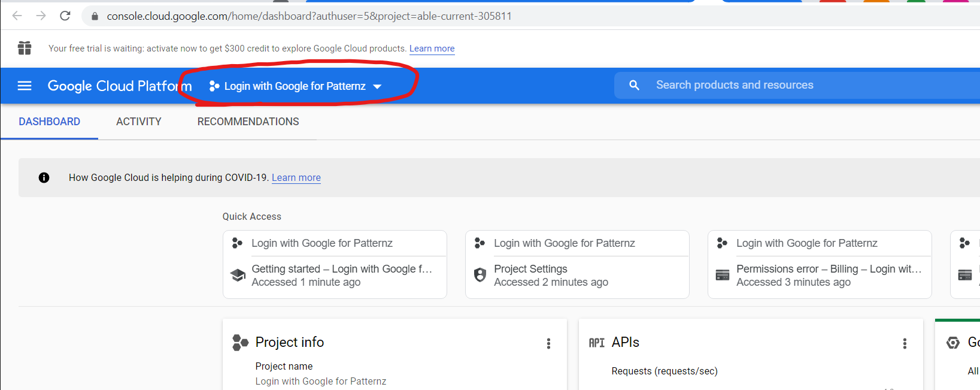Click the Project Settings shield icon

pyautogui.click(x=480, y=275)
